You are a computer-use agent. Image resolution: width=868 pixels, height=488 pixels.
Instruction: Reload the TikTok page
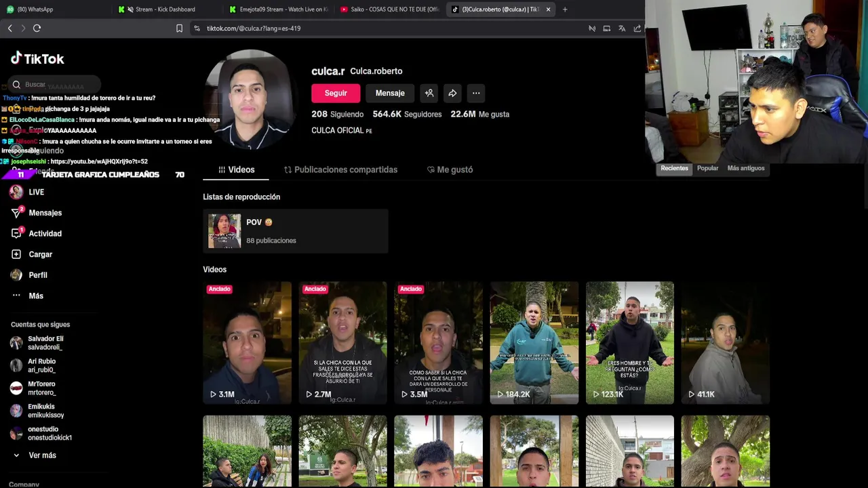pos(37,28)
